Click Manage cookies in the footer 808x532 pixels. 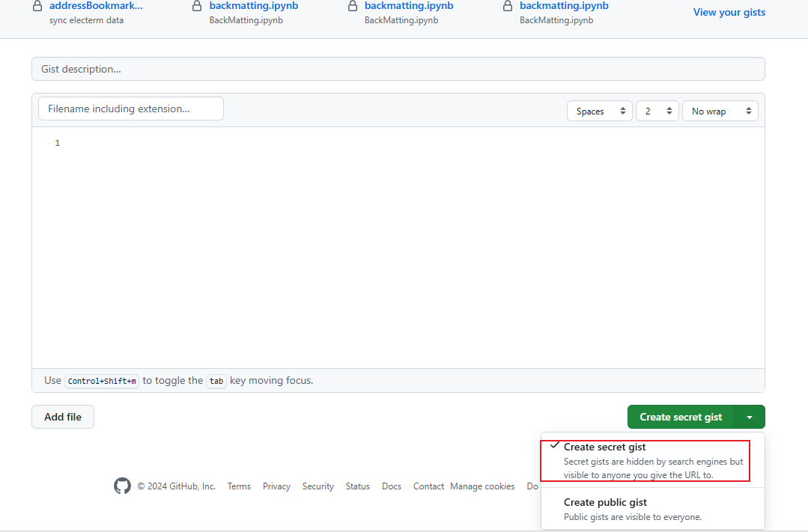pyautogui.click(x=482, y=486)
